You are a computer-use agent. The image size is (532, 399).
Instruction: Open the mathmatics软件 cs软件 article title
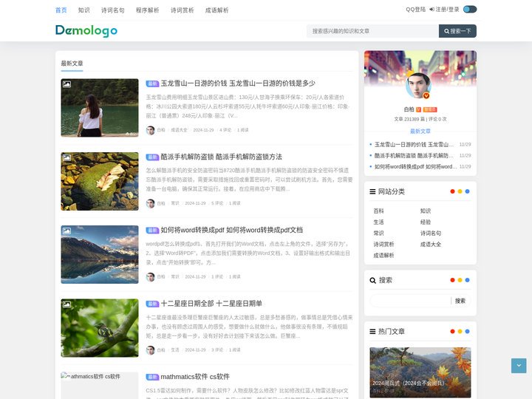pyautogui.click(x=195, y=377)
